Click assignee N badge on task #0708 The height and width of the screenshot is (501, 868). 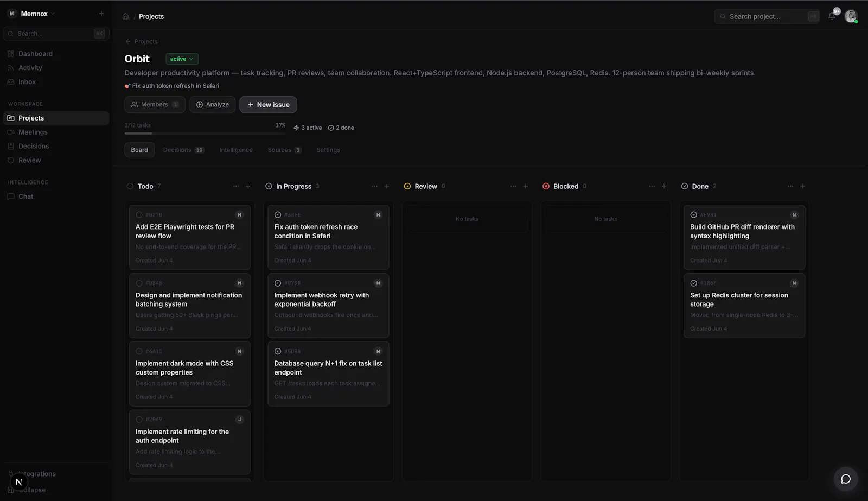[379, 283]
